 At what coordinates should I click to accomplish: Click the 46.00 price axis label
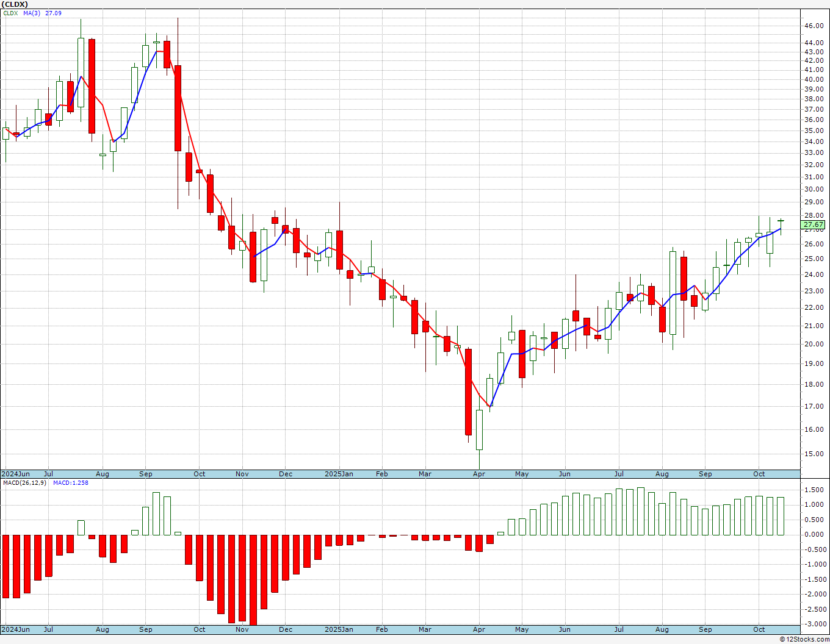pos(814,26)
